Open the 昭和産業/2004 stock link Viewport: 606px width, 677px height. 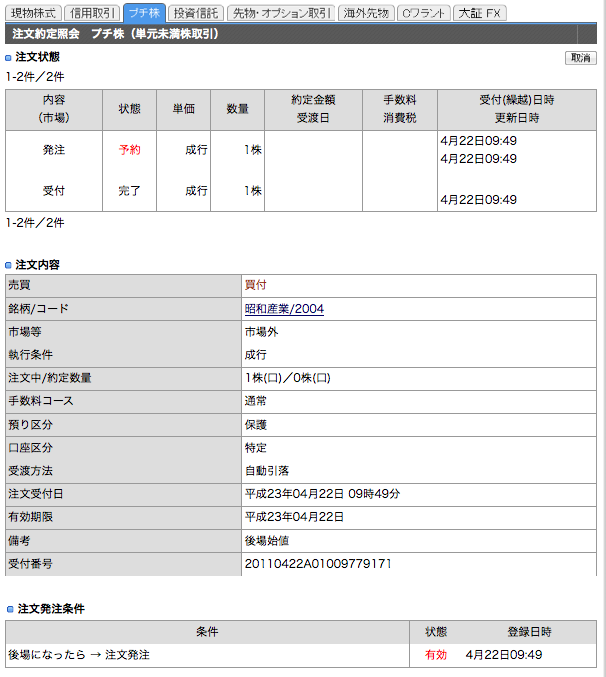284,309
